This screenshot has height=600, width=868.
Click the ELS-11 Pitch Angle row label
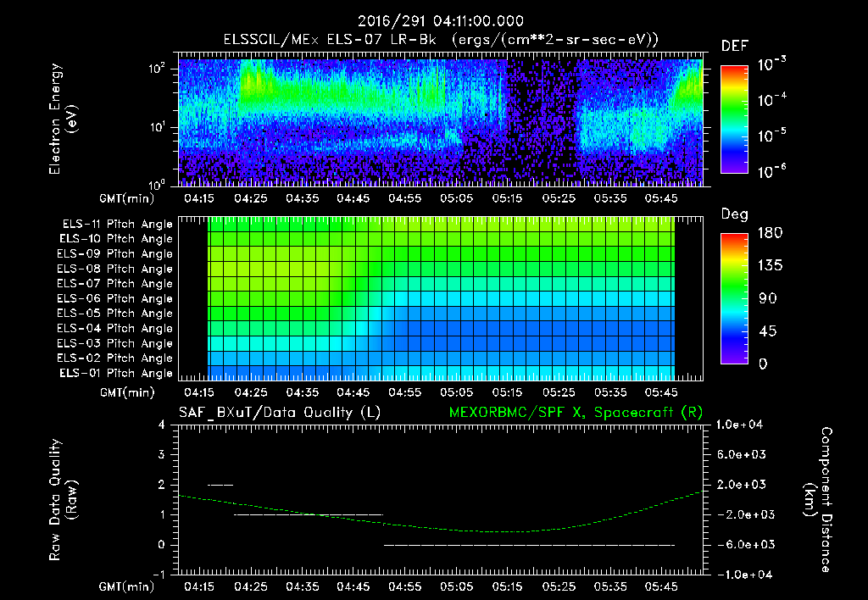[x=117, y=225]
